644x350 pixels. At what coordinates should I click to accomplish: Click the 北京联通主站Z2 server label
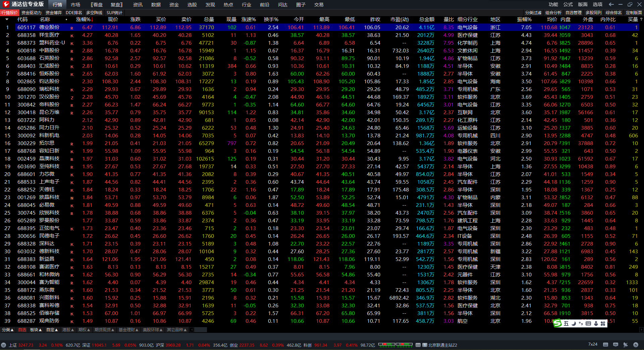pos(442,345)
